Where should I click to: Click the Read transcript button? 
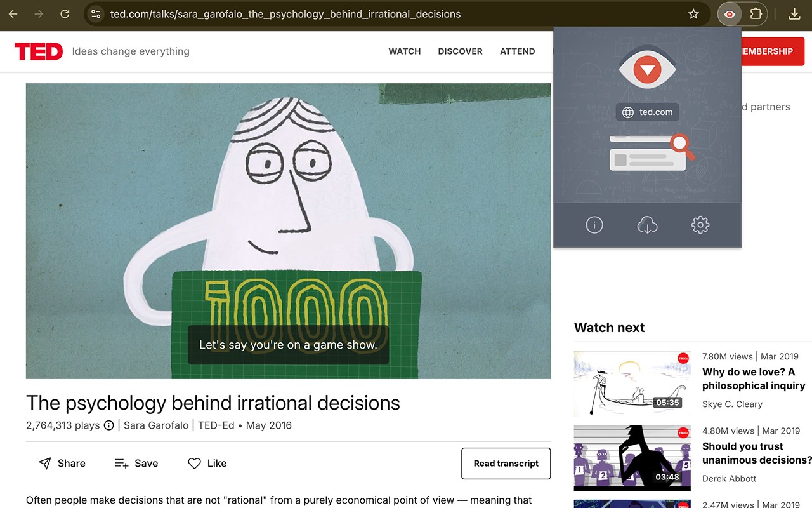[x=506, y=464]
